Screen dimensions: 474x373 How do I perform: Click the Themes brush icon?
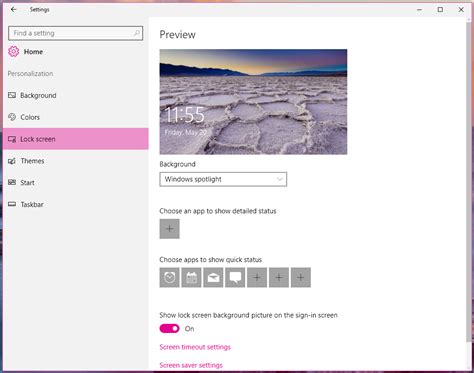coord(12,161)
